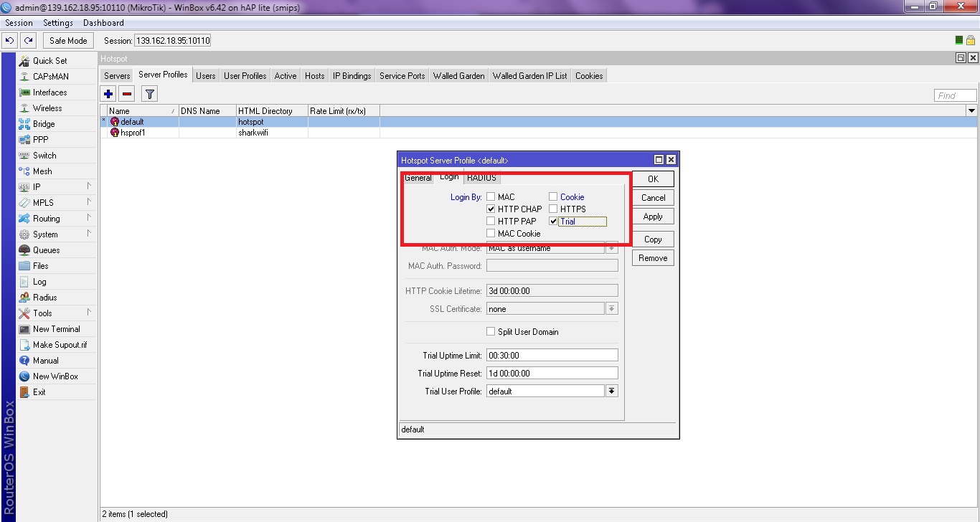Viewport: 980px width, 522px height.
Task: Open the Dashboard menu
Action: pyautogui.click(x=103, y=23)
